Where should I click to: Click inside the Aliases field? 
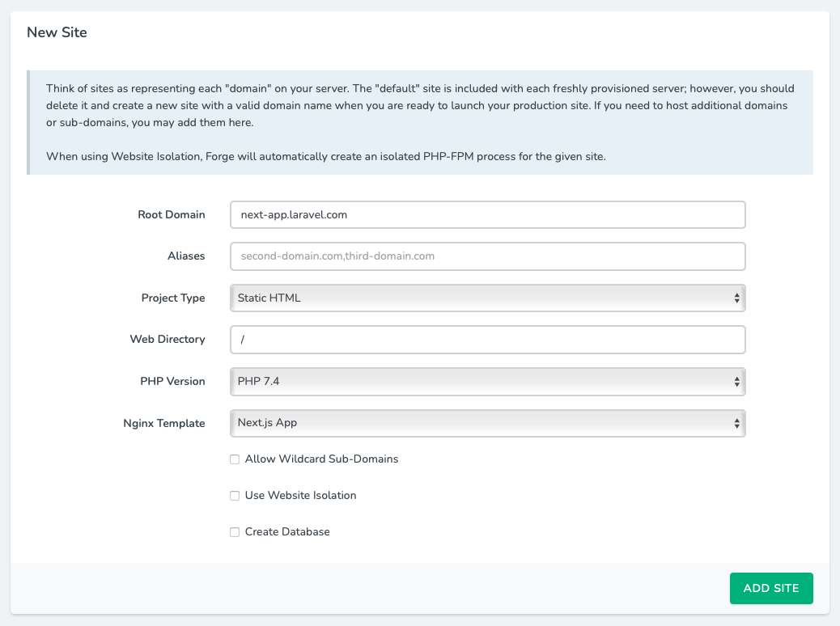click(486, 256)
